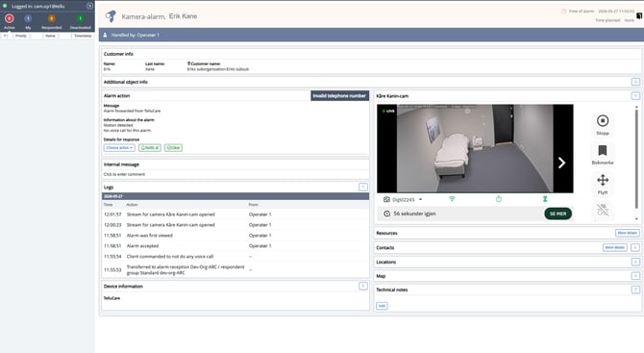The height and width of the screenshot is (353, 644).
Task: Click the internal message comment field
Action: 235,174
